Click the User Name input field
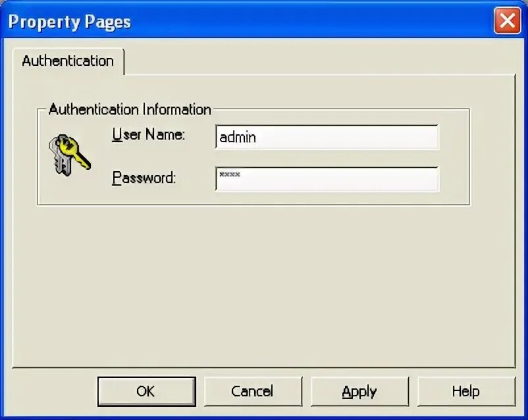The width and height of the screenshot is (528, 420). [327, 137]
